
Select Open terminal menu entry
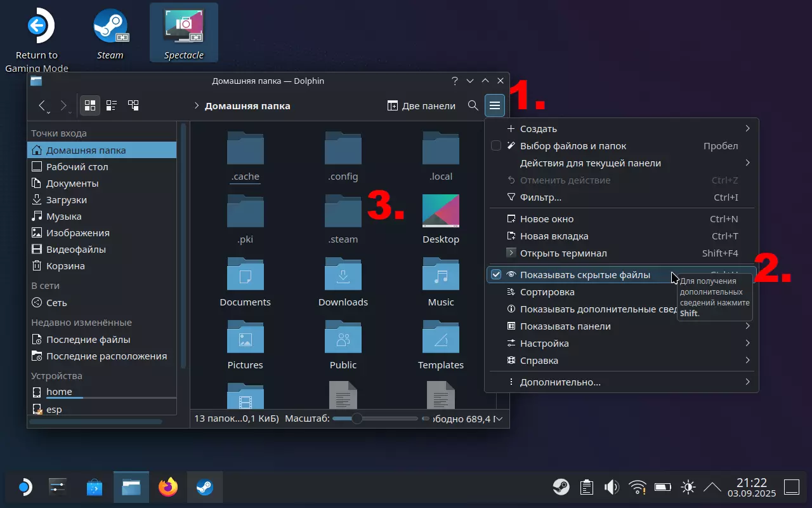[x=563, y=253]
